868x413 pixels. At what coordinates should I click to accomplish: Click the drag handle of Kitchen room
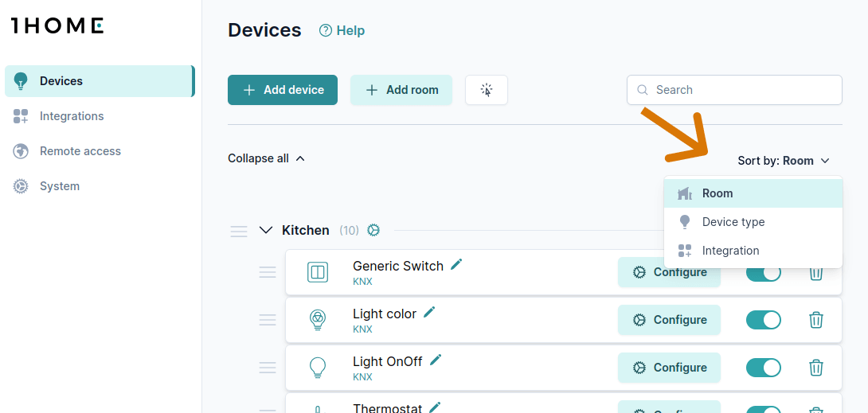tap(239, 231)
